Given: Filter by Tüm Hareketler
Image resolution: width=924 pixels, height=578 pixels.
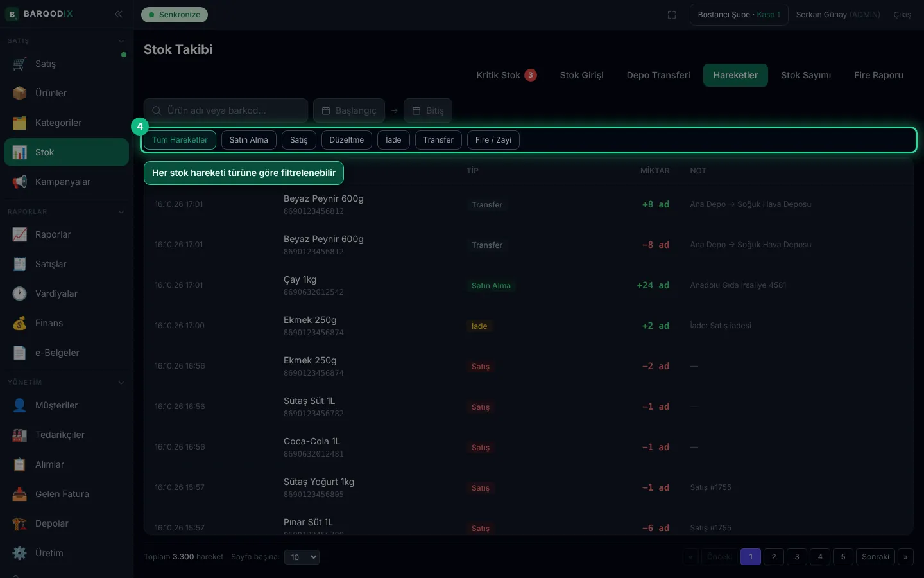Looking at the screenshot, I should tap(180, 140).
